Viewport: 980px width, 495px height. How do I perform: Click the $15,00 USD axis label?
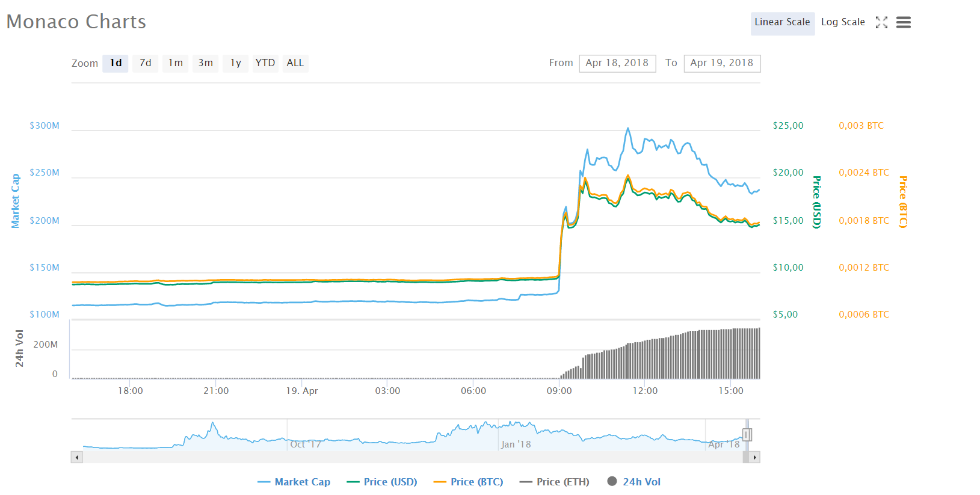(788, 221)
